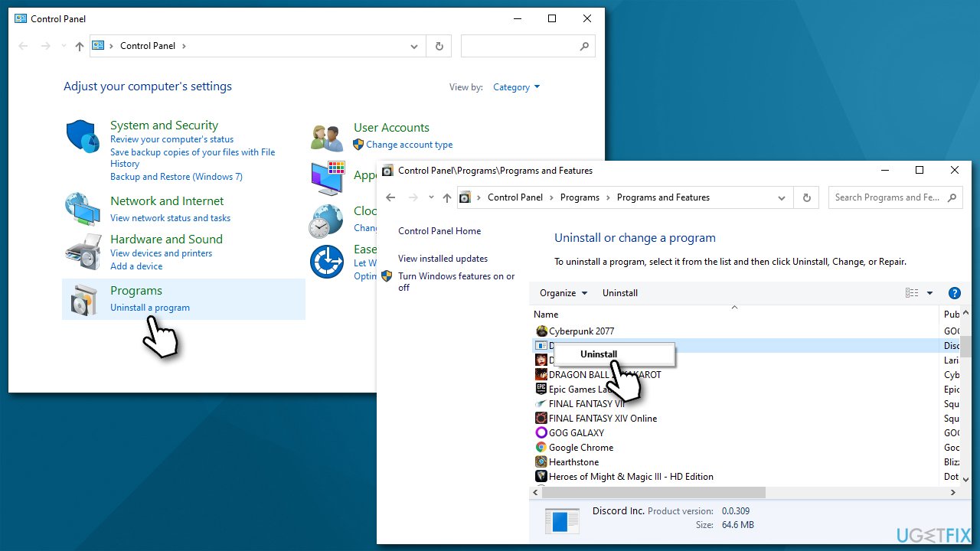Viewport: 980px width, 551px height.
Task: Refresh the Programs and Features window
Action: (x=806, y=197)
